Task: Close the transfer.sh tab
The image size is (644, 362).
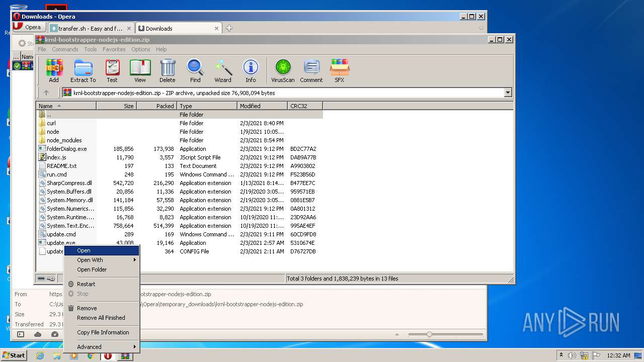Action: pyautogui.click(x=129, y=29)
